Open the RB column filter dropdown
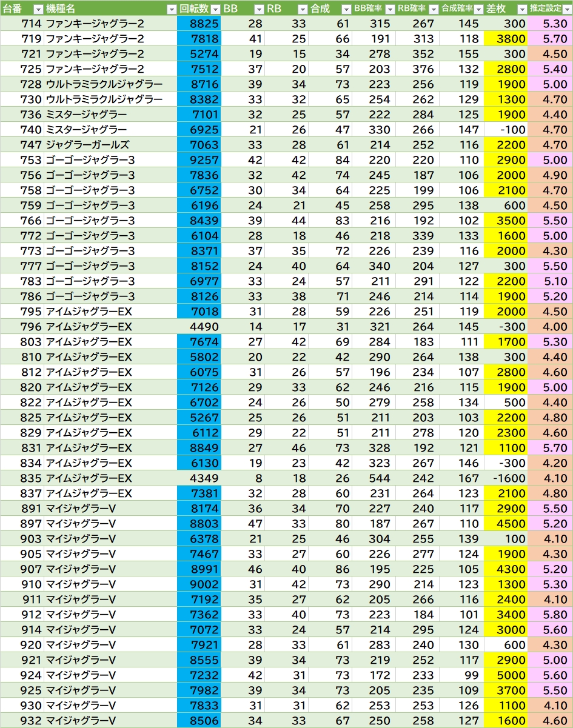 (x=302, y=9)
